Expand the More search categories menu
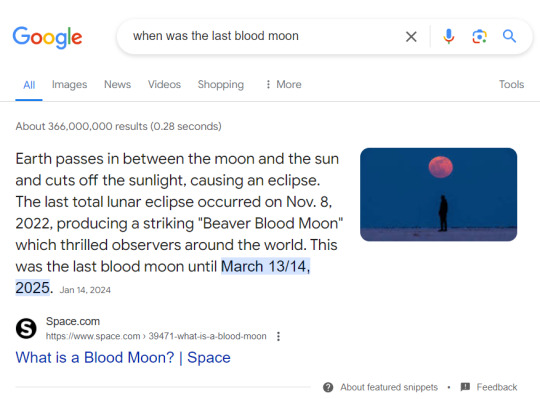540x399 pixels. 284,84
